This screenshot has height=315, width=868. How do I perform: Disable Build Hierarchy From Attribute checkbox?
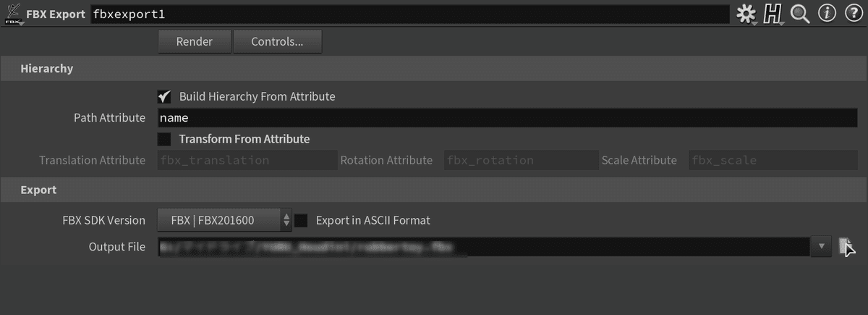click(164, 96)
